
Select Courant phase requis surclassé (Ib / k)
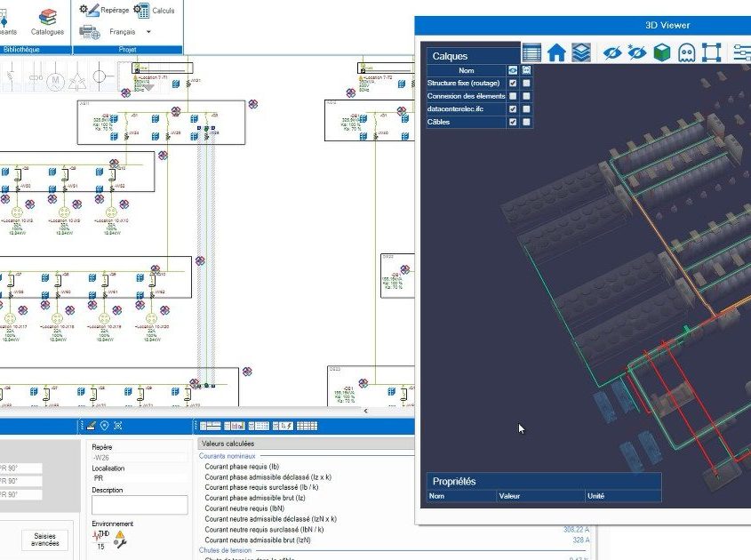click(261, 487)
